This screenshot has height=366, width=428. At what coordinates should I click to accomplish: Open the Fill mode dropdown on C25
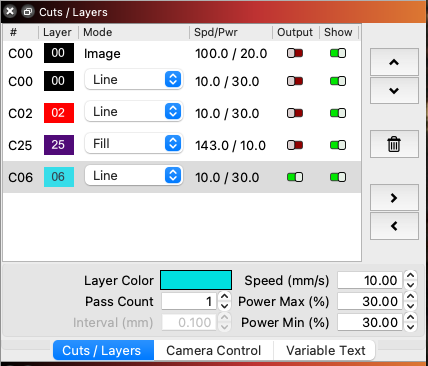click(134, 144)
